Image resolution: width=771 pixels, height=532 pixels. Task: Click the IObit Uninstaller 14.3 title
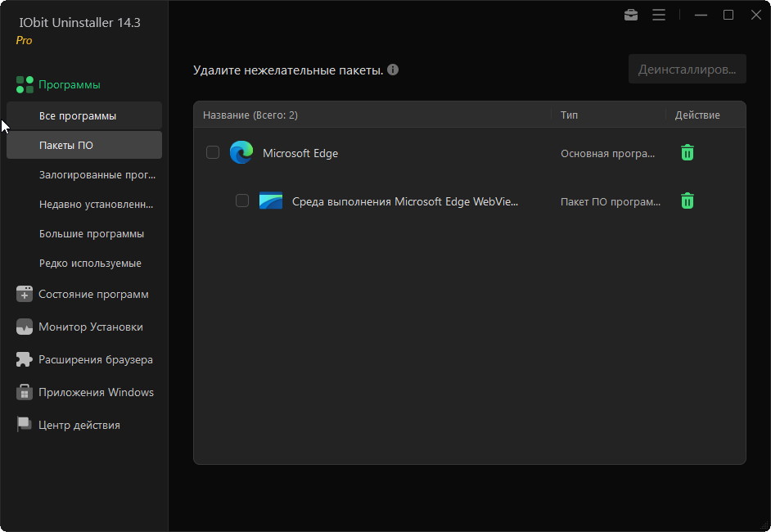click(79, 23)
